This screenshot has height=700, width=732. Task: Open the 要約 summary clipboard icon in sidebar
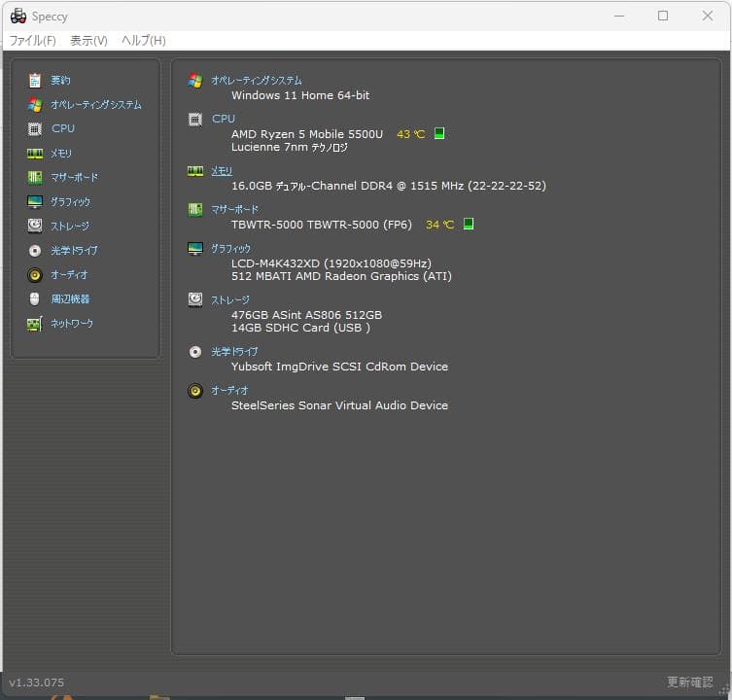[35, 81]
